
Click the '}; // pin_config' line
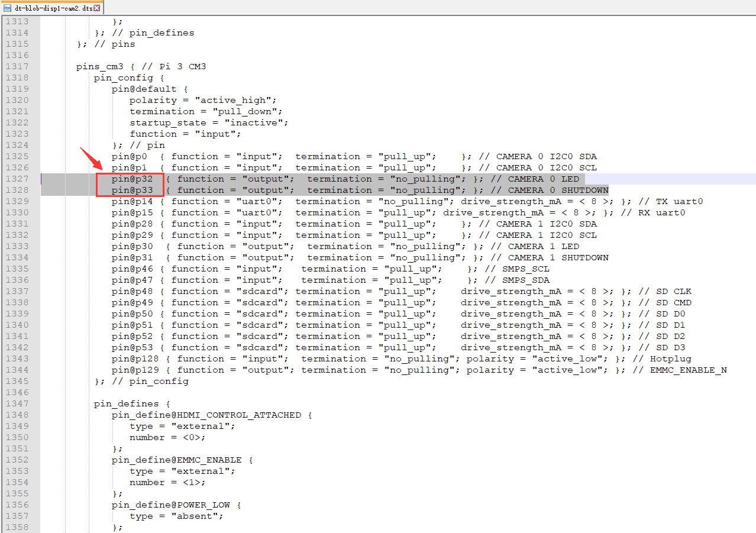(x=141, y=381)
